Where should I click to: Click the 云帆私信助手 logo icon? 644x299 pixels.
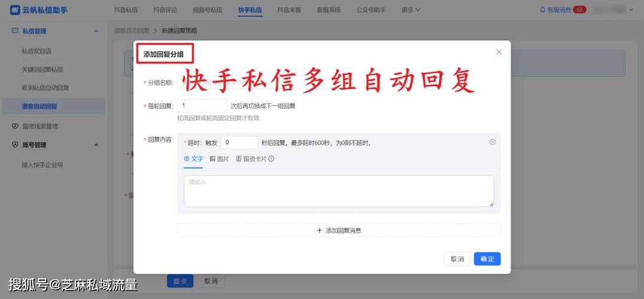pyautogui.click(x=14, y=10)
